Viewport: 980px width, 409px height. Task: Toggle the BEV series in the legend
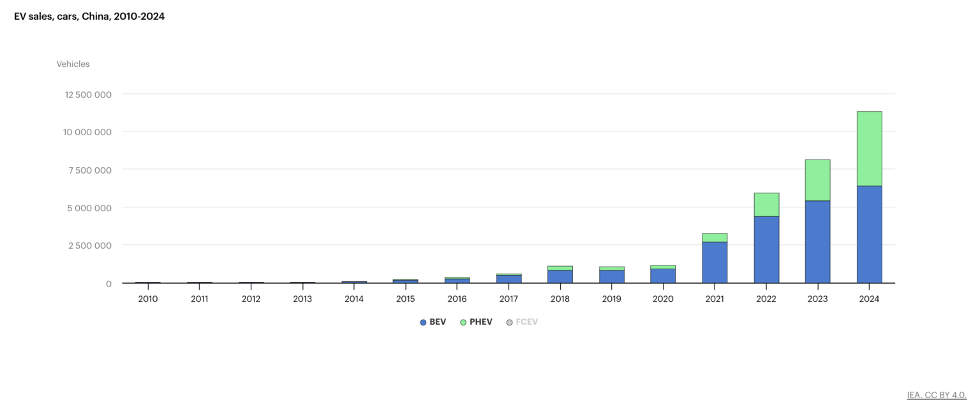(x=433, y=322)
